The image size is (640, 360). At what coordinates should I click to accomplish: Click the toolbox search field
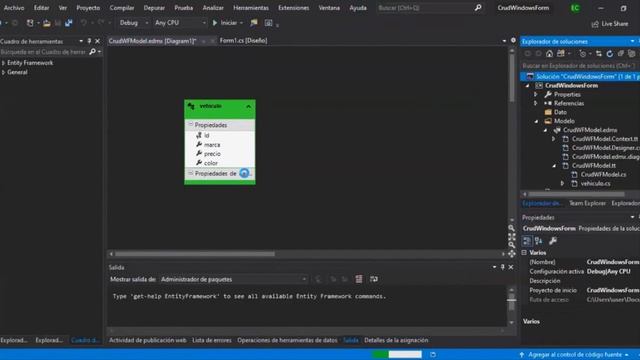pyautogui.click(x=44, y=52)
